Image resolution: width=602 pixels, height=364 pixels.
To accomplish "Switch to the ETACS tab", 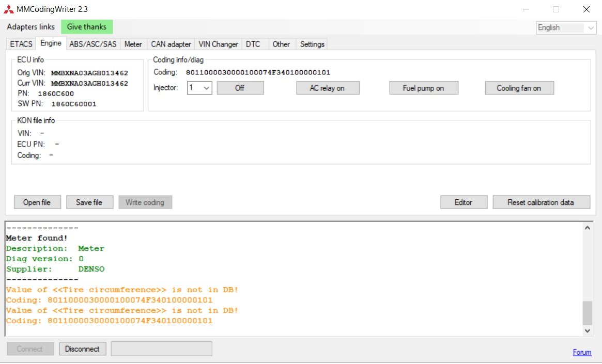I will [x=21, y=44].
